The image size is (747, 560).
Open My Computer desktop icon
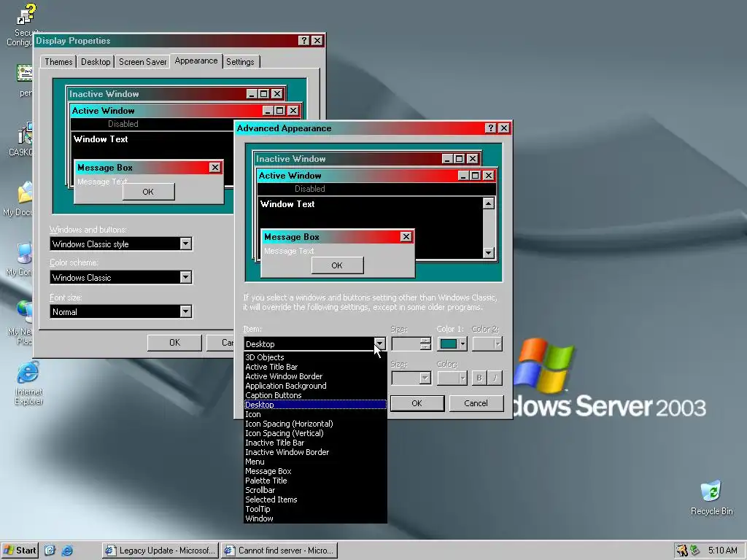click(20, 259)
